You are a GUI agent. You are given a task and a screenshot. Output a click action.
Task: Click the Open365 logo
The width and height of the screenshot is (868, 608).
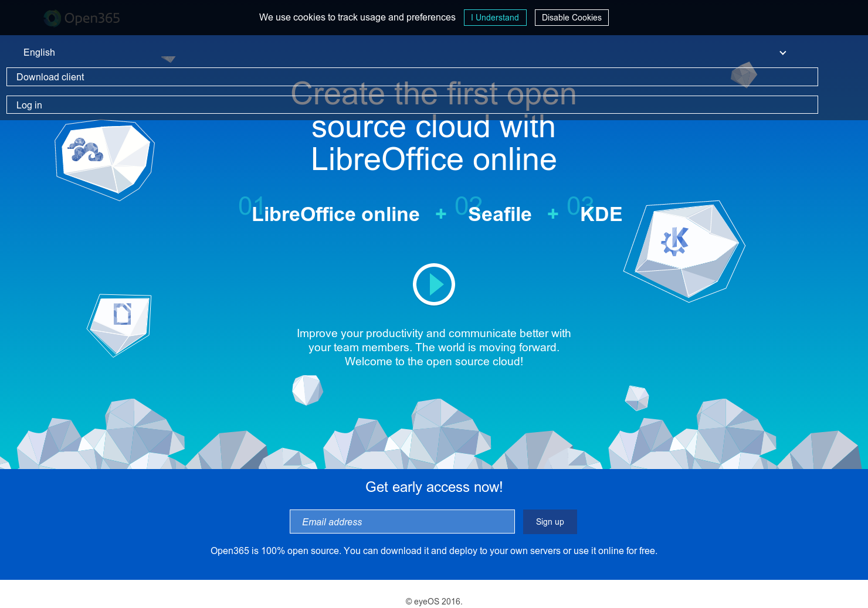click(82, 18)
